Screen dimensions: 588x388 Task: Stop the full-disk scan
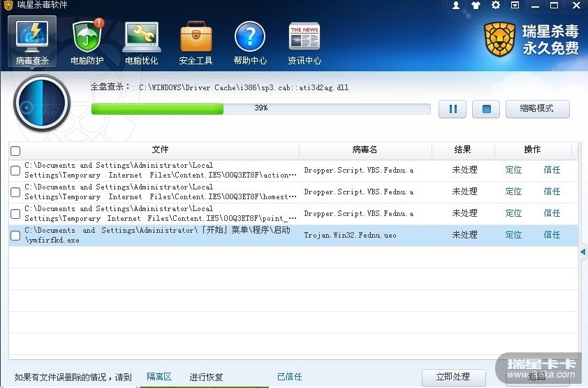[x=486, y=109]
